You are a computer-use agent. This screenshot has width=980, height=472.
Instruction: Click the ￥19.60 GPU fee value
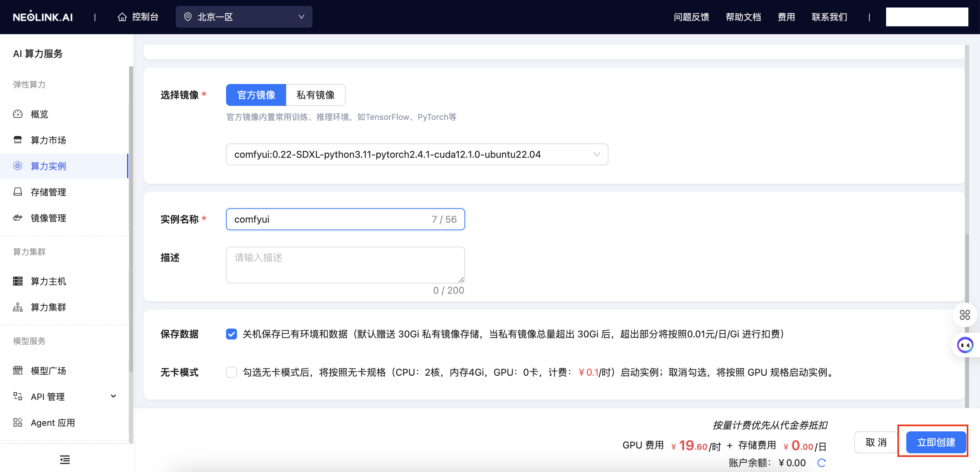[689, 445]
